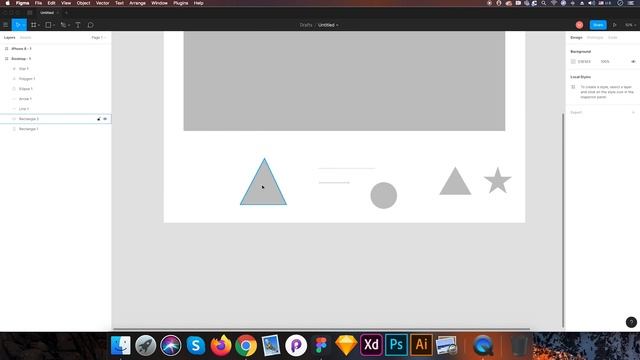Edit the Background opacity 100% field
Screen dimensions: 640x360
[x=605, y=62]
